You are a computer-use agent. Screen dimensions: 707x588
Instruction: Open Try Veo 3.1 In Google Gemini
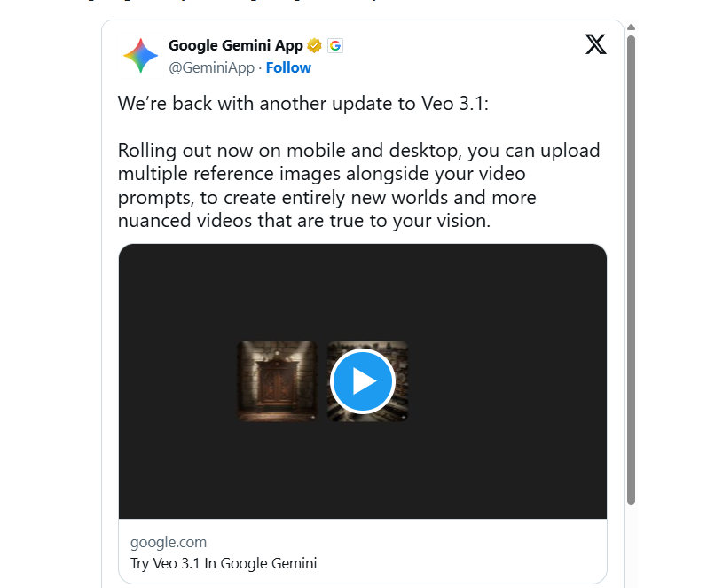pos(224,564)
